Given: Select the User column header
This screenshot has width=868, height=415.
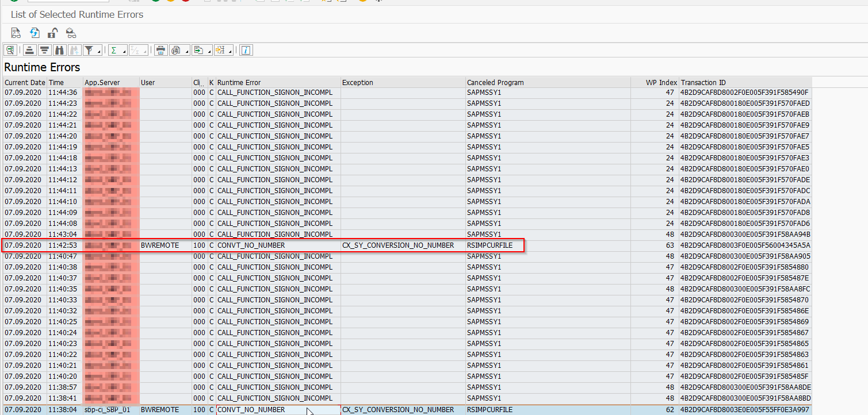Looking at the screenshot, I should pos(166,82).
